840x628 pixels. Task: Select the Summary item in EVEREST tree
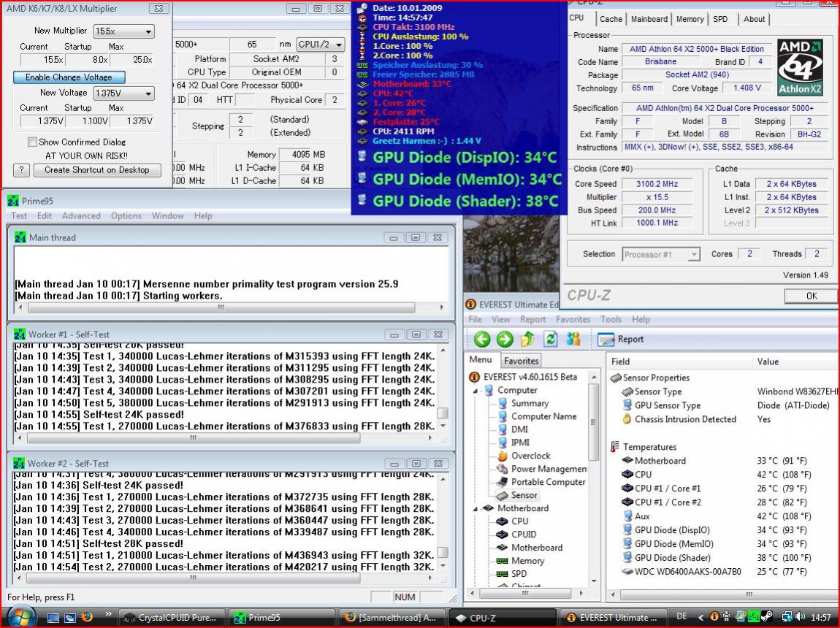pos(530,403)
